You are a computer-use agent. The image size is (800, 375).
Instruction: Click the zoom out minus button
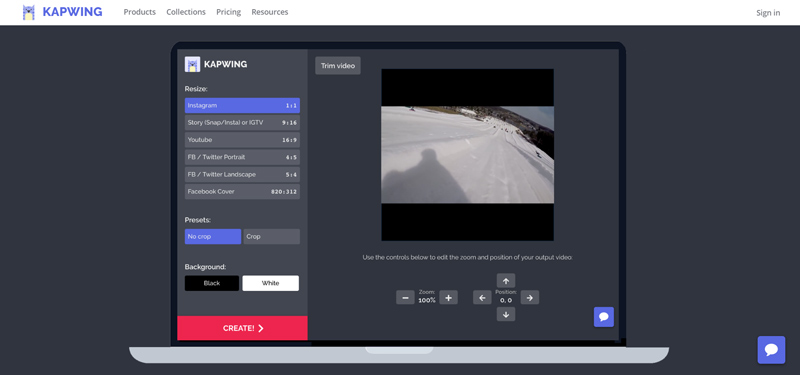pos(405,297)
